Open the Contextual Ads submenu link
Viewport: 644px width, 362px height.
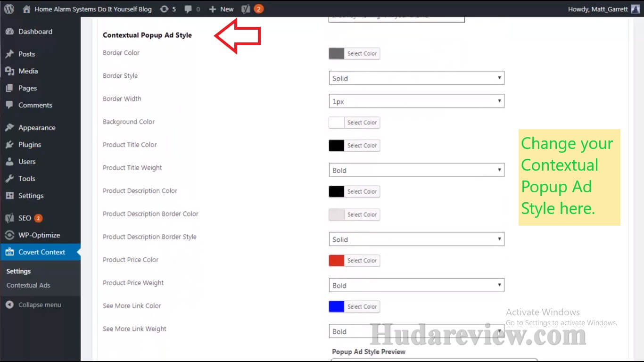tap(28, 285)
